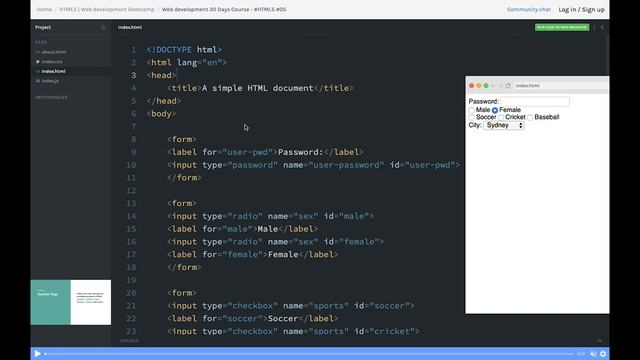640x360 pixels.
Task: Expand the Console panel chevron
Action: [599, 340]
